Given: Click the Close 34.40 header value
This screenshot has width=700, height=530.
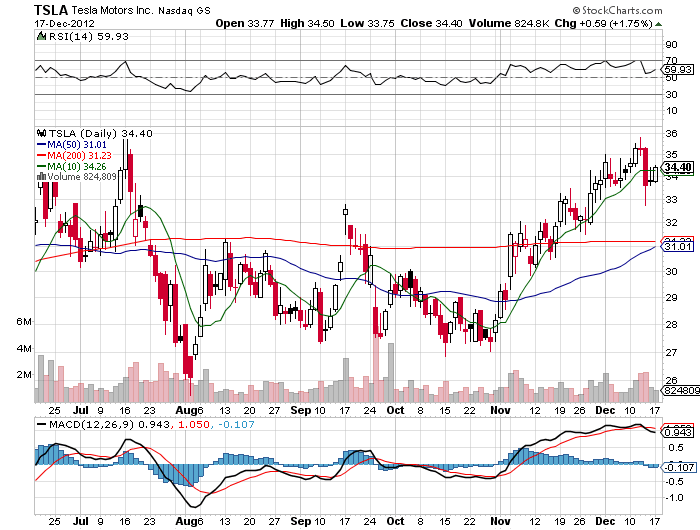Looking at the screenshot, I should (x=431, y=23).
